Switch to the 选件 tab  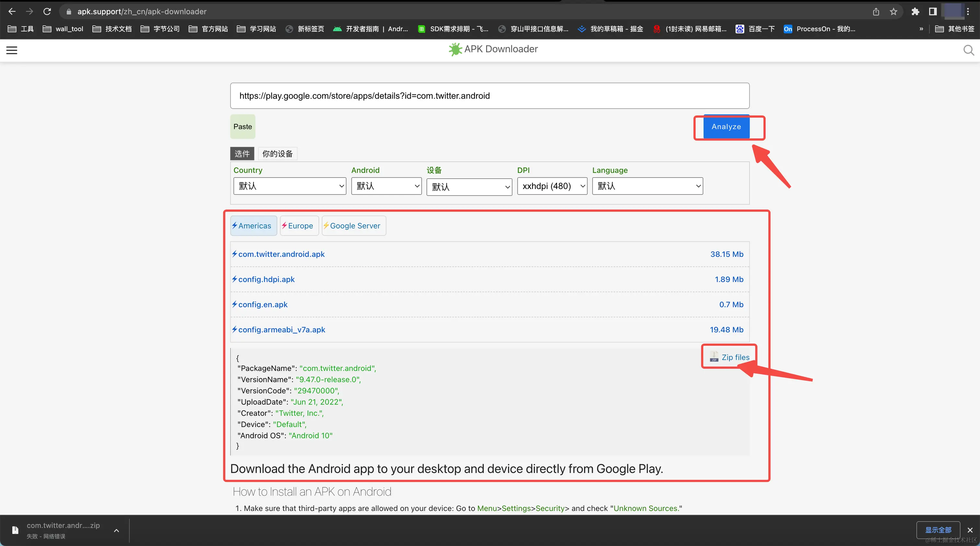[242, 154]
